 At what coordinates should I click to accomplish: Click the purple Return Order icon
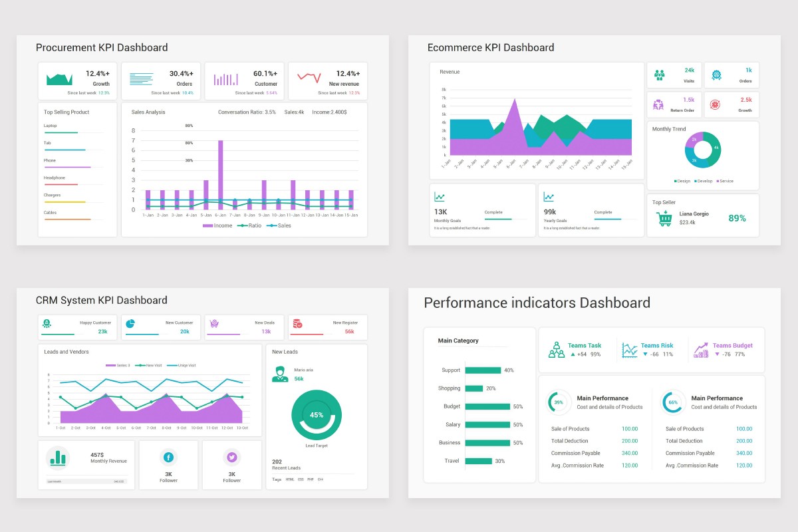[x=658, y=104]
